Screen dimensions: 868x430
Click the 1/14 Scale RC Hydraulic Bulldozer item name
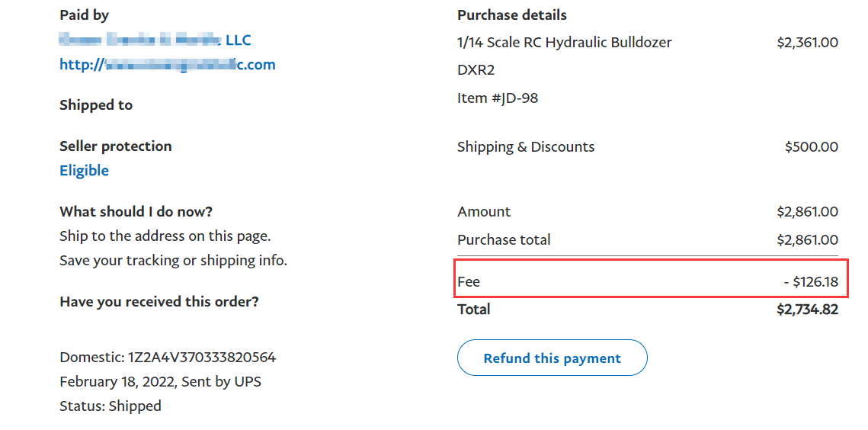564,43
